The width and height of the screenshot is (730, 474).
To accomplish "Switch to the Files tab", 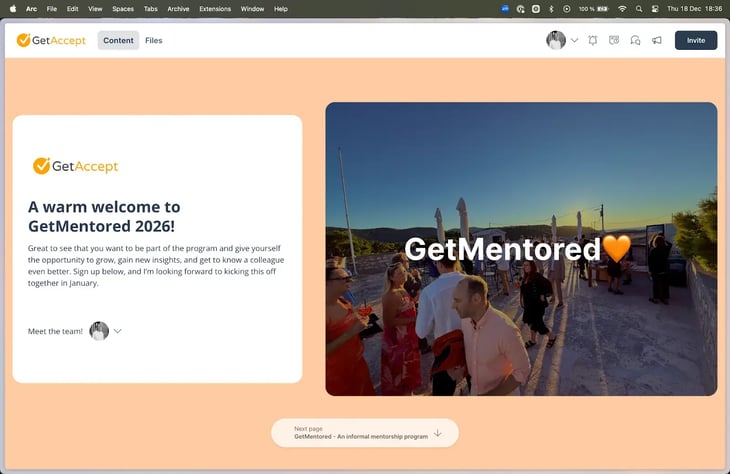I will tap(153, 41).
